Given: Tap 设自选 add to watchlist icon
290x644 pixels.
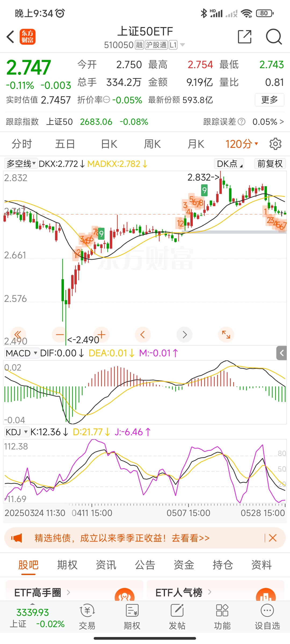Looking at the screenshot, I should [x=267, y=617].
